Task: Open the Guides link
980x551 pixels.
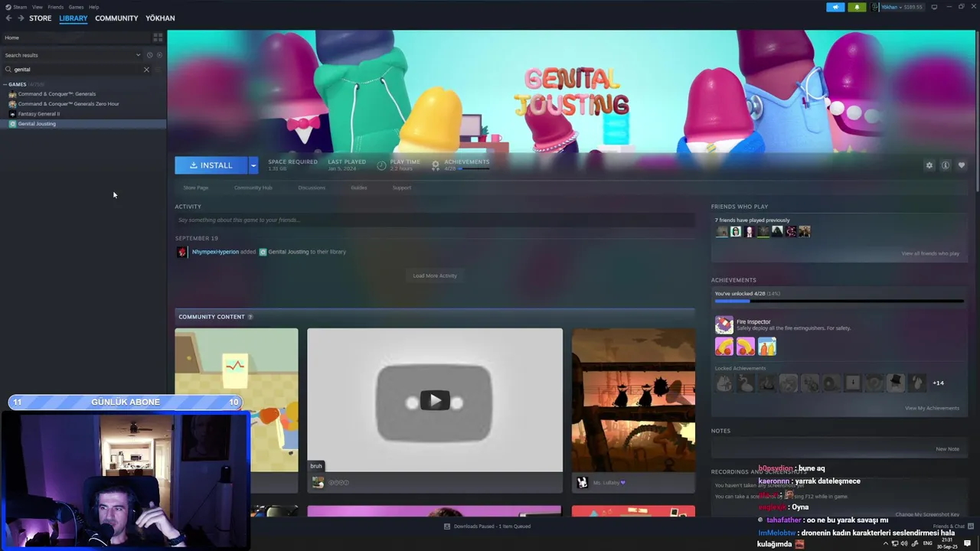Action: pos(358,187)
